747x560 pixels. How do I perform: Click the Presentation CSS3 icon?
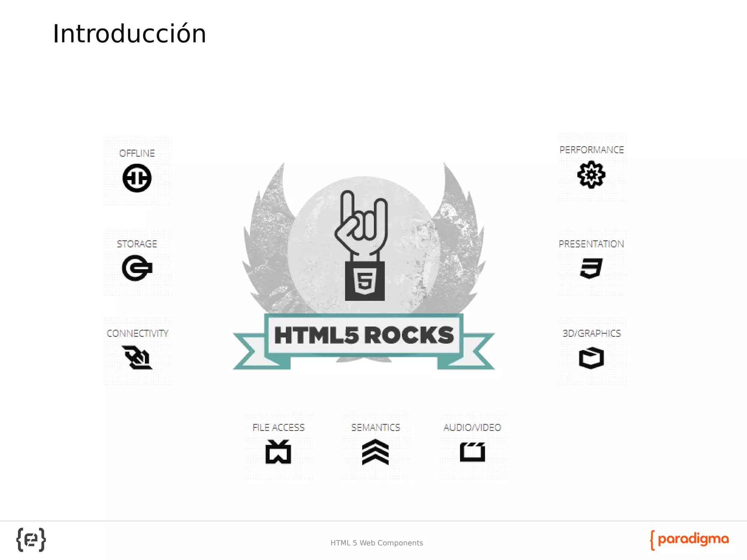coord(591,268)
